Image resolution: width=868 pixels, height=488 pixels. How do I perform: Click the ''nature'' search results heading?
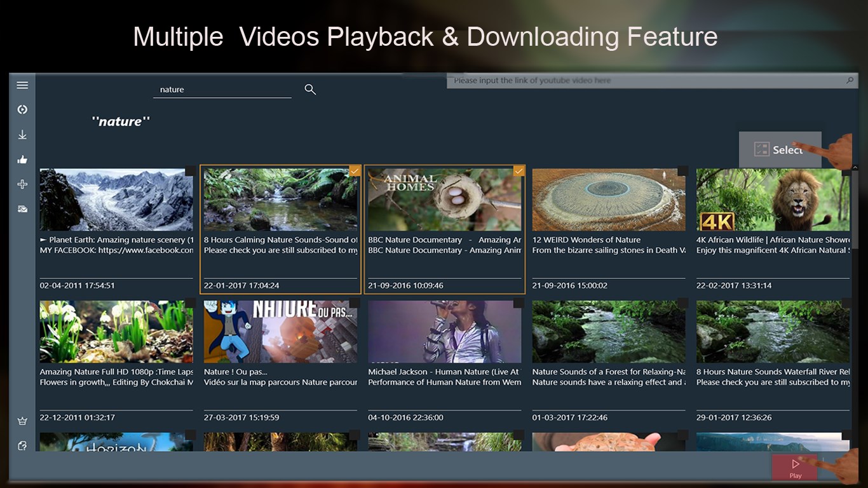click(121, 121)
